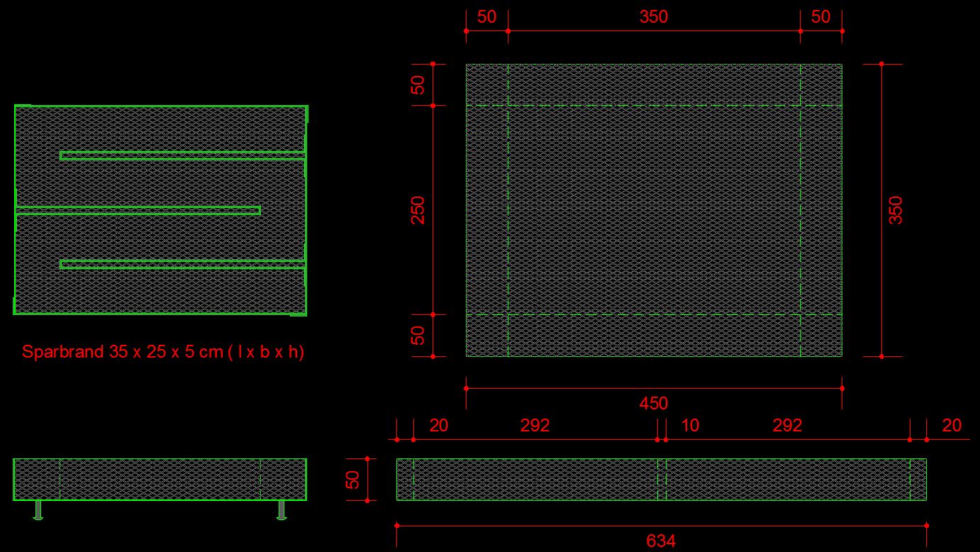This screenshot has height=552, width=980.
Task: Select the vertical 350 dimension on the right
Action: tap(896, 210)
